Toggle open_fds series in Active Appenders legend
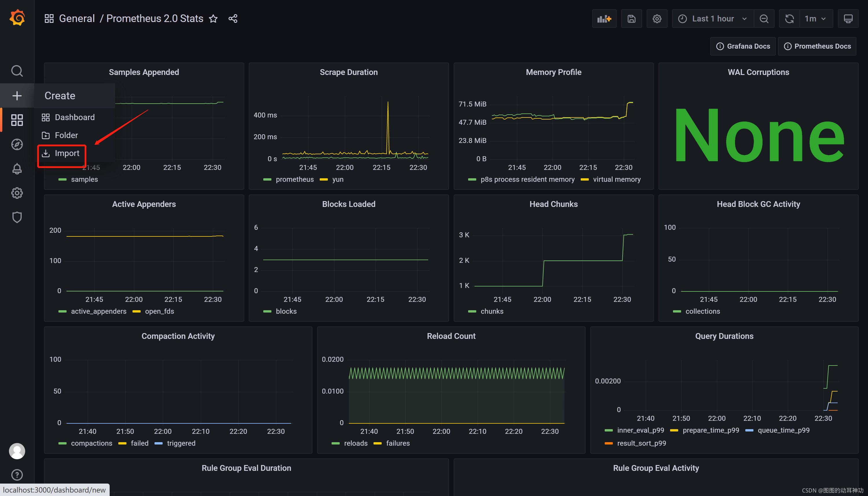This screenshot has width=868, height=496. coord(159,311)
